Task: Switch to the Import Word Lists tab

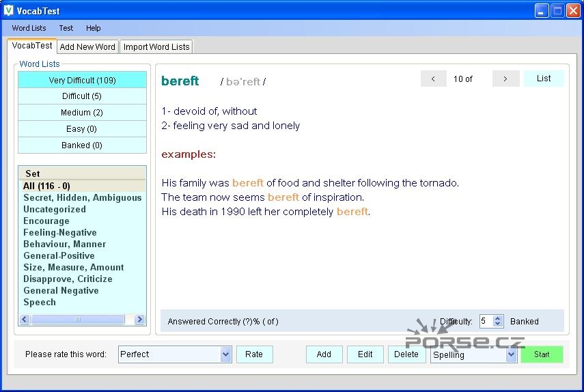Action: point(156,47)
